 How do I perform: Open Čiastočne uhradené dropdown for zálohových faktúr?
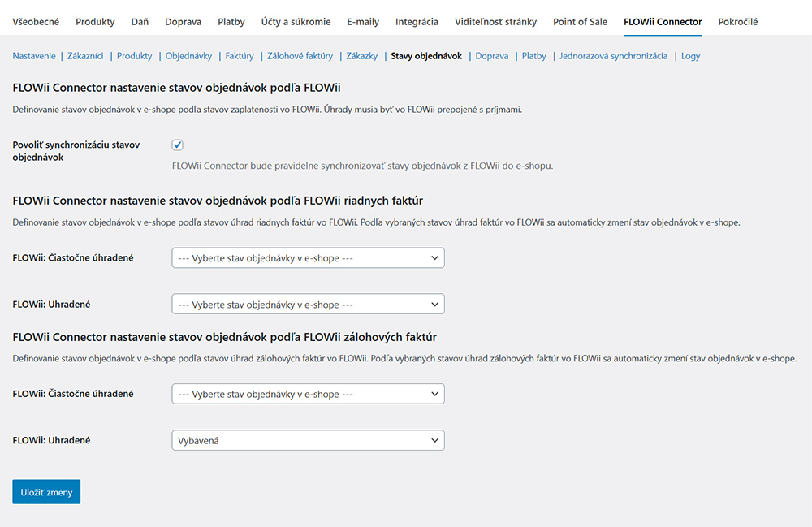(308, 394)
